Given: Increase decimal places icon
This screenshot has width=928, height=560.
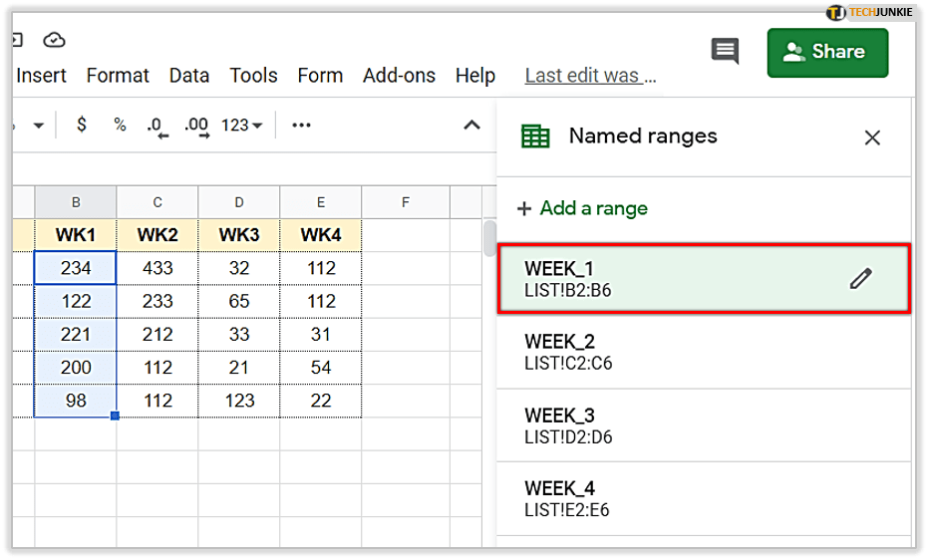Looking at the screenshot, I should [196, 126].
